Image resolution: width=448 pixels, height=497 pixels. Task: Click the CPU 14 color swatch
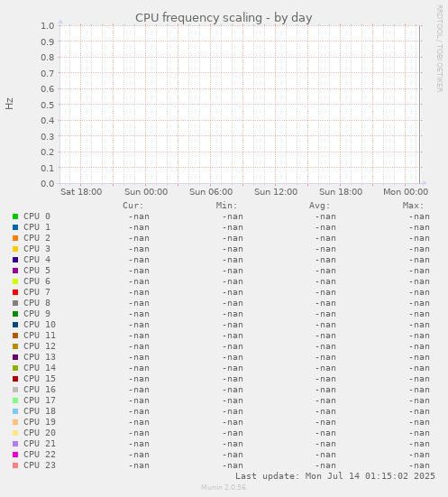(x=15, y=368)
